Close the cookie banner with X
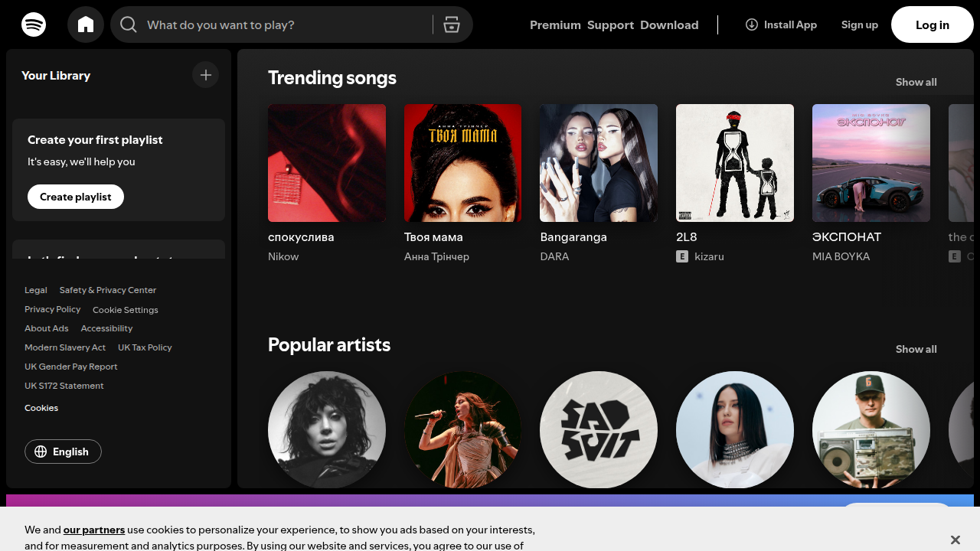This screenshot has height=551, width=980. [x=955, y=540]
